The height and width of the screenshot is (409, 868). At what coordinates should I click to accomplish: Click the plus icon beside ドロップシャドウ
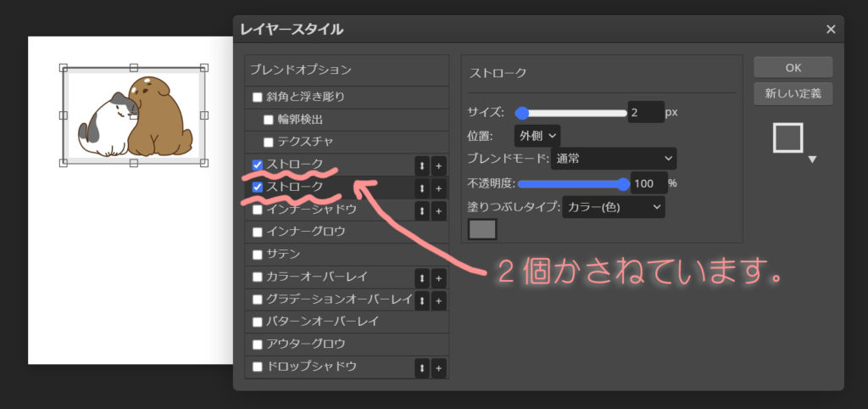pos(438,367)
